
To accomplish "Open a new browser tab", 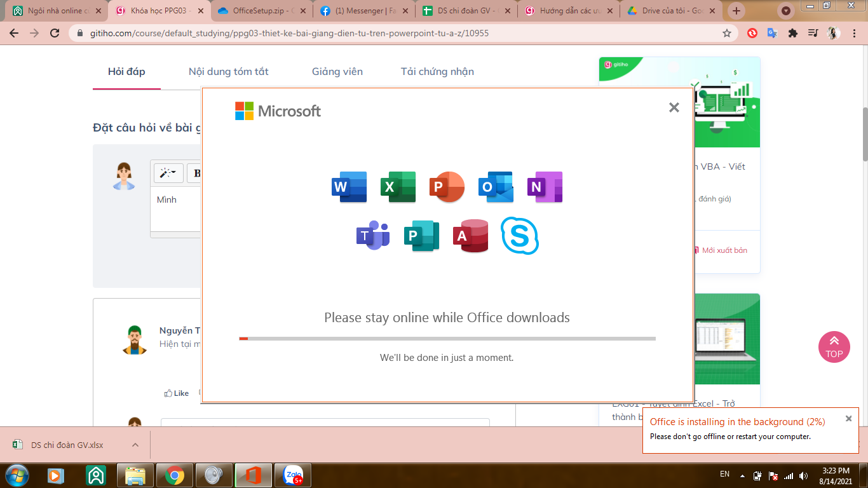I will [x=736, y=11].
